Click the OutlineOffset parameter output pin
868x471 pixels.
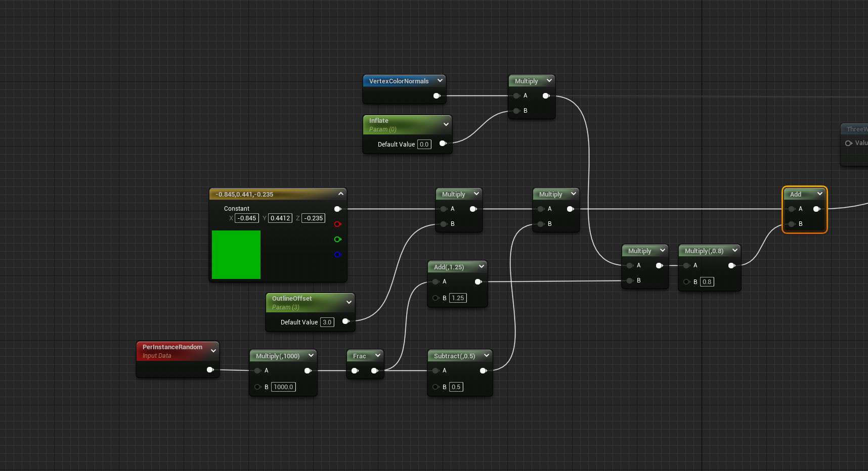(x=345, y=321)
